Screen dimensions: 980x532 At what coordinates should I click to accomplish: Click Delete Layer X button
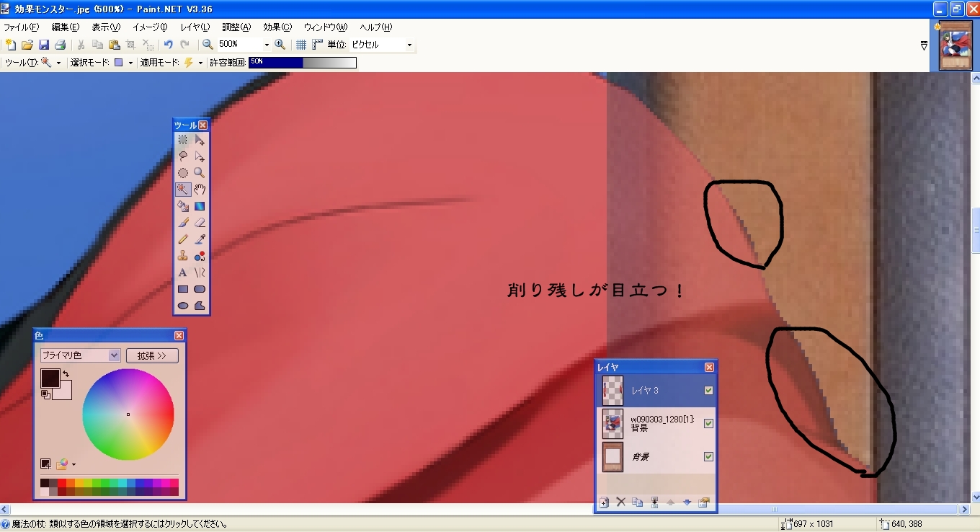pyautogui.click(x=621, y=502)
